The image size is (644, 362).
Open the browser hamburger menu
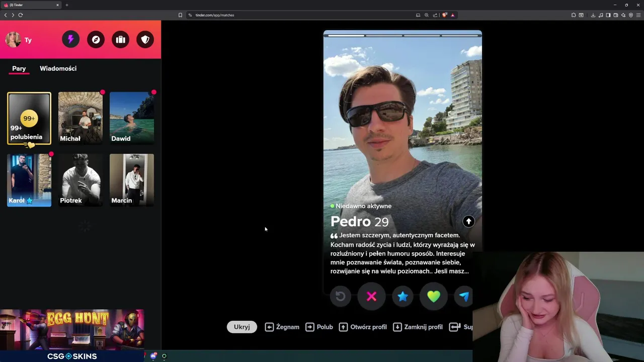[638, 15]
